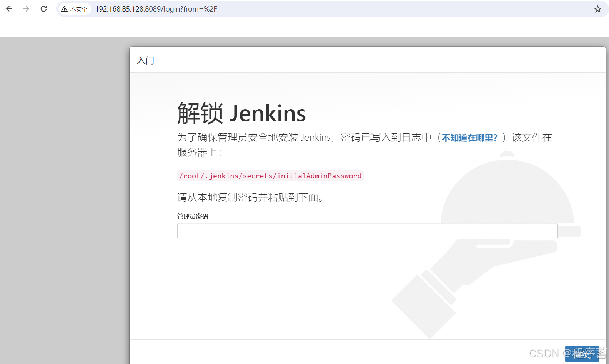The image size is (609, 364).
Task: Click the URL in the address bar
Action: [156, 9]
